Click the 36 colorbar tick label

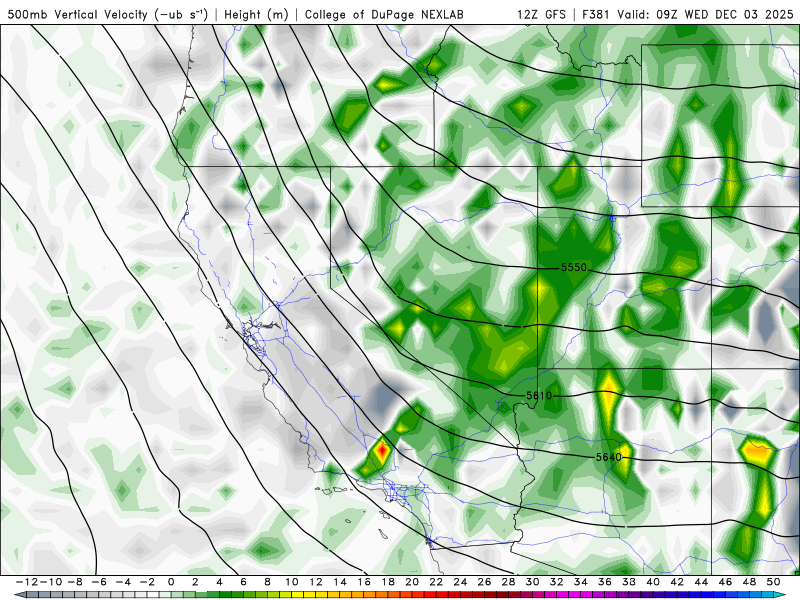pos(605,582)
